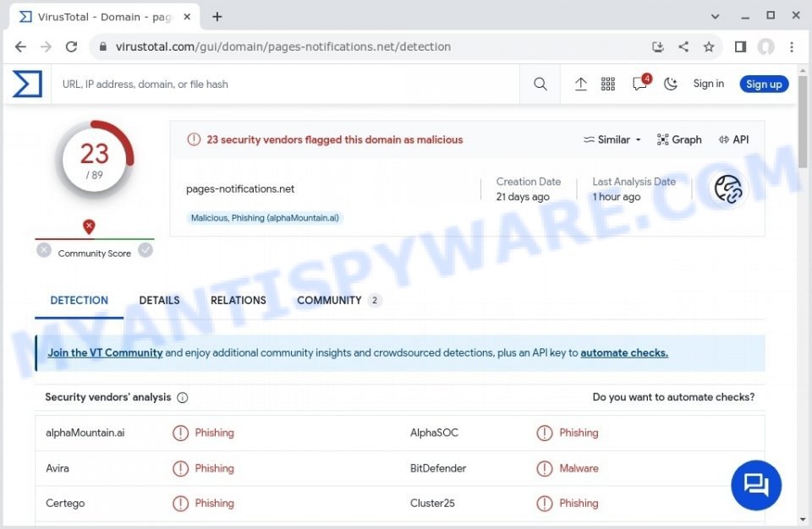Open the Chrome three-dot menu

[x=793, y=46]
